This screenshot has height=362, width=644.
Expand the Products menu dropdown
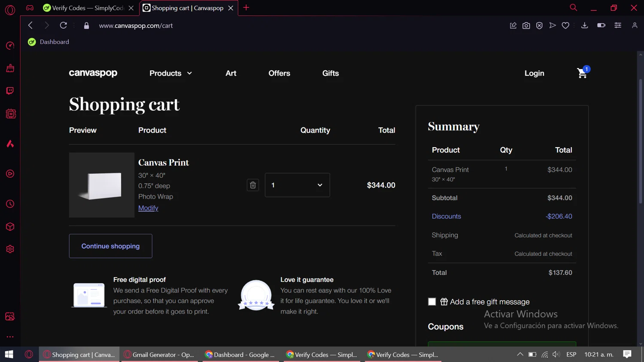click(x=171, y=73)
